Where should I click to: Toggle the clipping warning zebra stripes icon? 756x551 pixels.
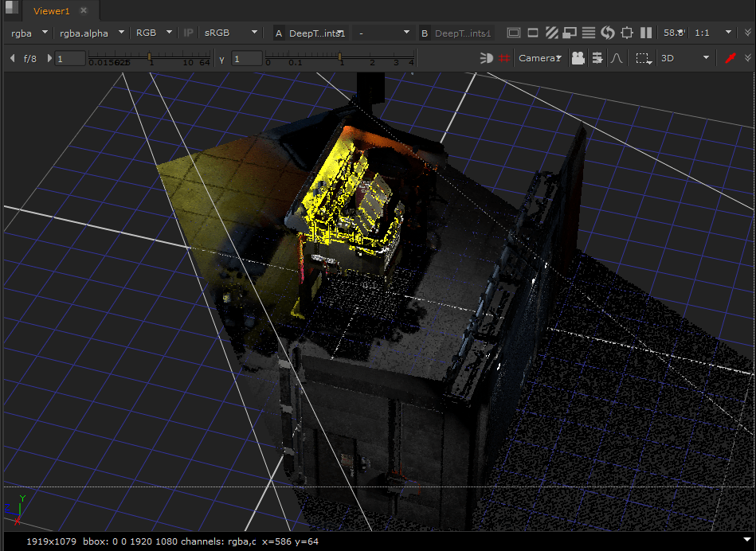pyautogui.click(x=551, y=33)
